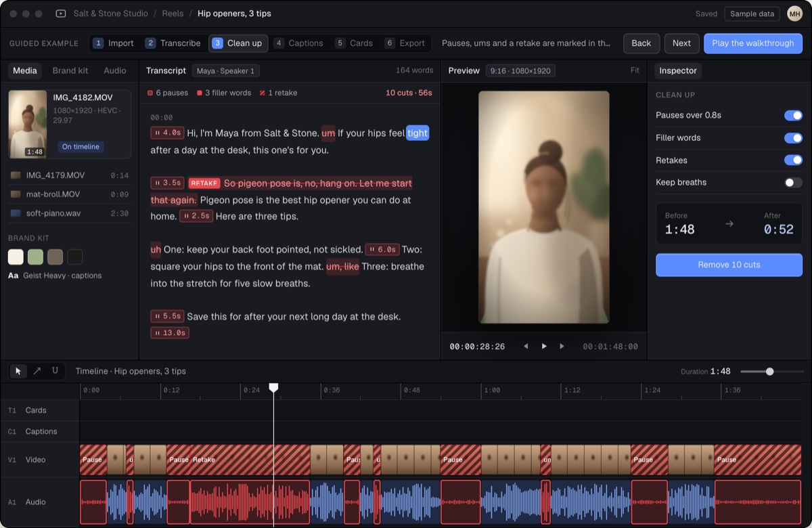
Task: Switch to the Brand kit tab
Action: [x=70, y=70]
